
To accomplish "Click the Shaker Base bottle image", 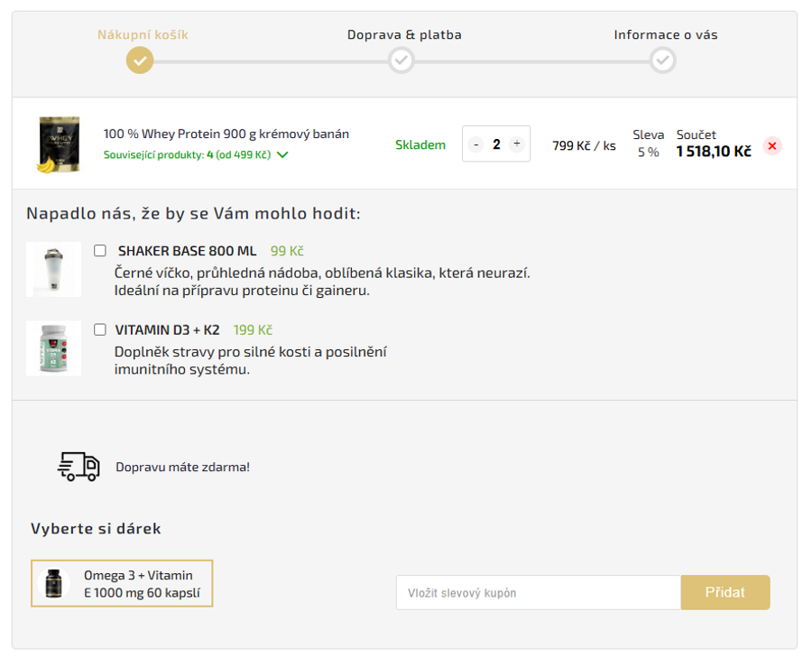I will click(x=53, y=269).
